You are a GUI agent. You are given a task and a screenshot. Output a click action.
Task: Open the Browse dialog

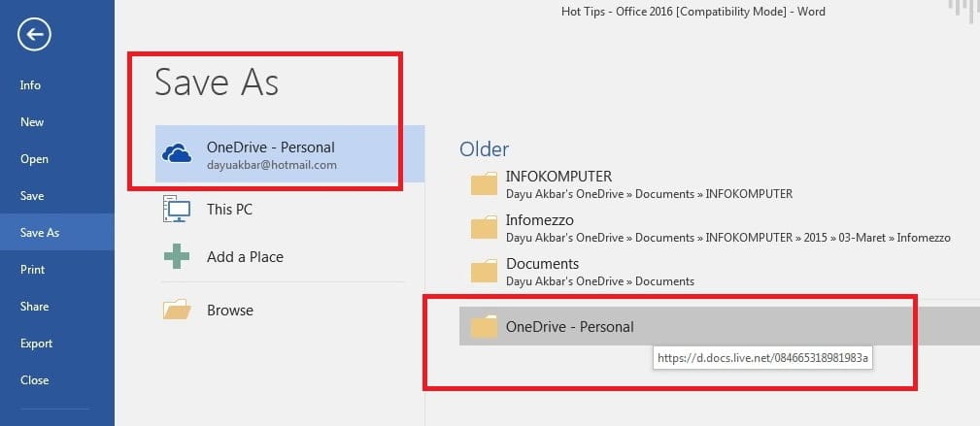pyautogui.click(x=290, y=310)
